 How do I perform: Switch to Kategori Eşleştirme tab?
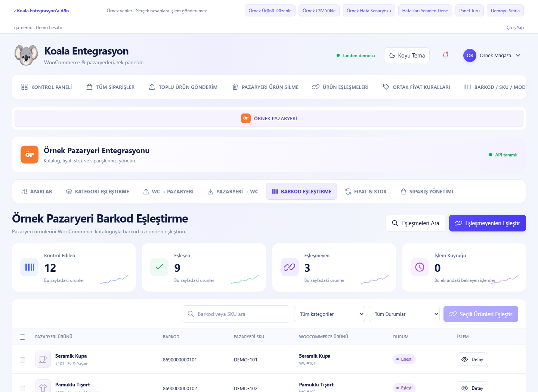[98, 192]
